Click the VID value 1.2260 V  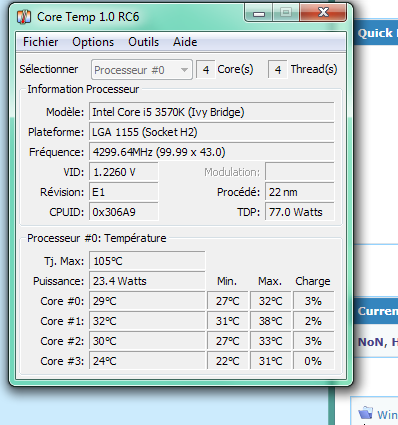(x=124, y=172)
